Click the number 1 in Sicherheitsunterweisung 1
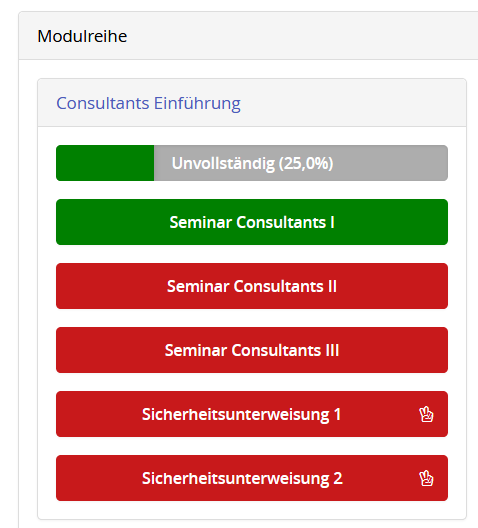478x528 pixels. [337, 414]
